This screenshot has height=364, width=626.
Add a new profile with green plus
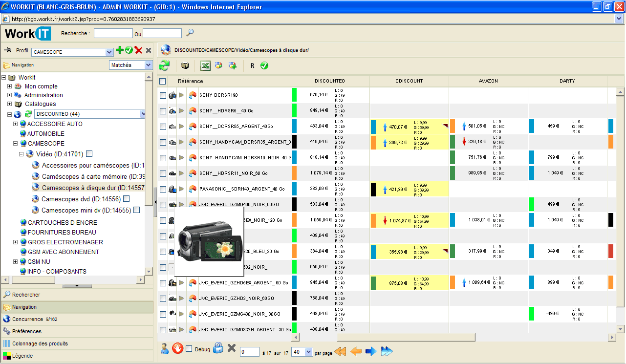coord(120,50)
